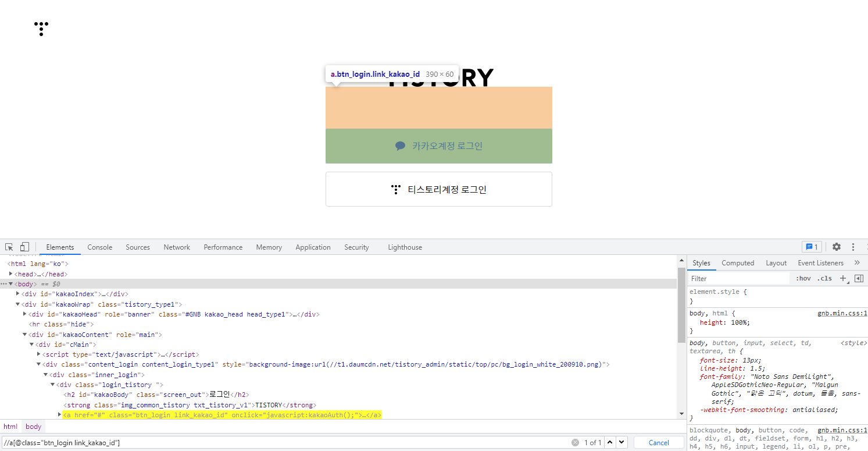The width and height of the screenshot is (868, 451).
Task: Select the h2 kakaoBody element row
Action: point(338,395)
